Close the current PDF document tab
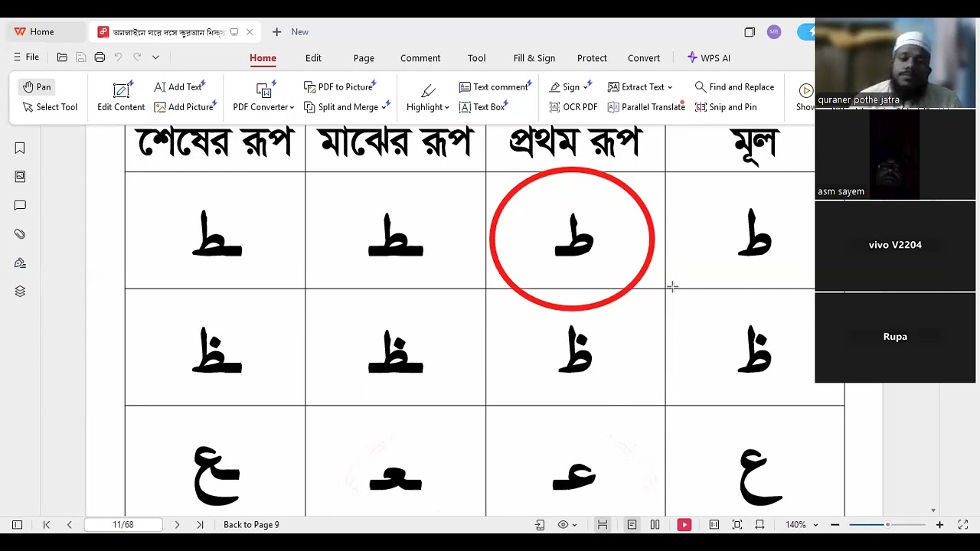980x551 pixels. [x=250, y=32]
